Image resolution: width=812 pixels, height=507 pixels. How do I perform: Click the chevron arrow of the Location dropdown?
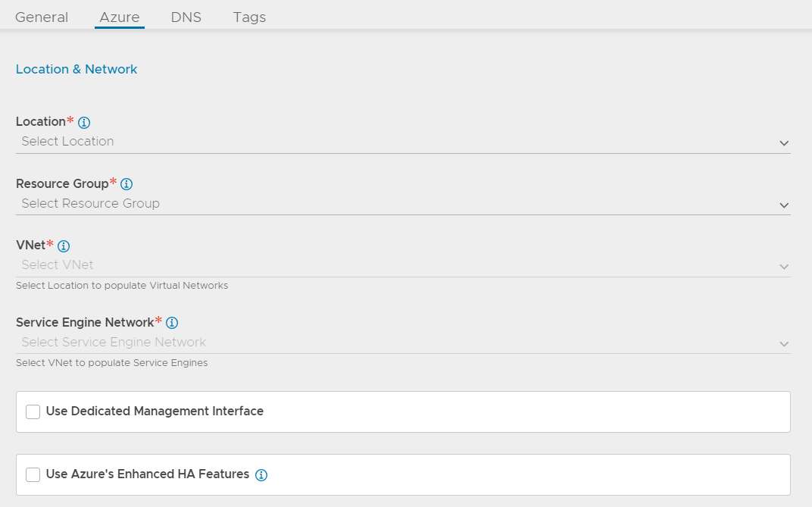click(784, 143)
